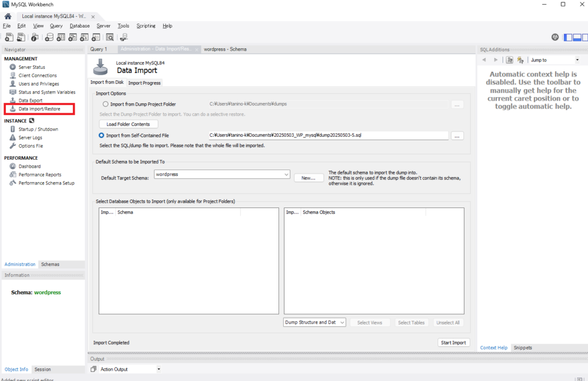The width and height of the screenshot is (588, 381).
Task: Open the Database menu
Action: (79, 26)
